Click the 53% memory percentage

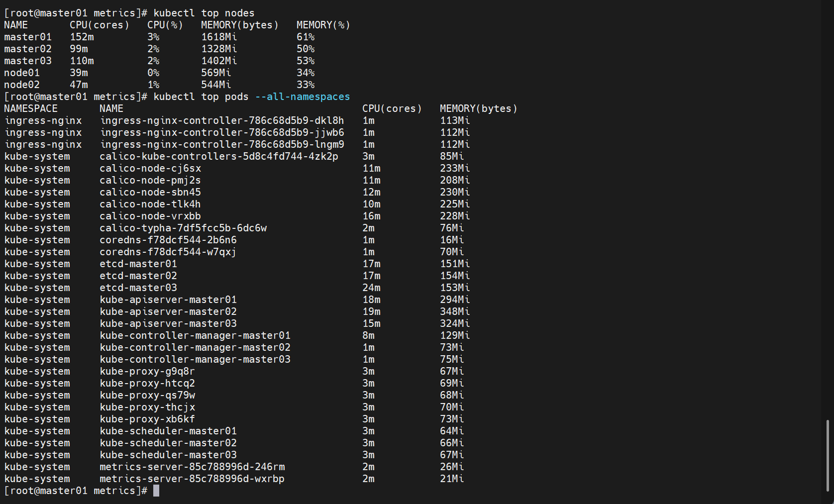click(x=306, y=61)
